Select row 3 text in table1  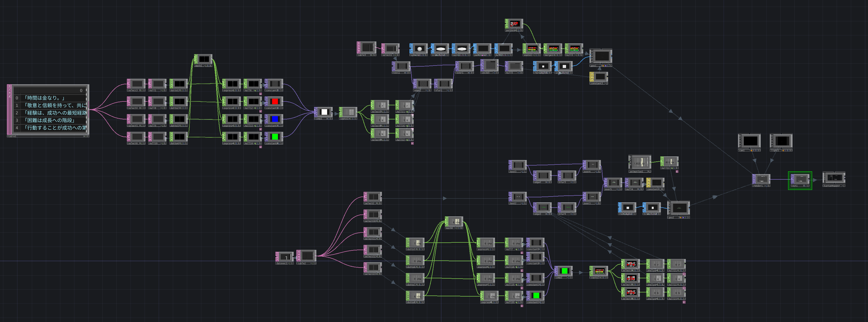point(49,120)
